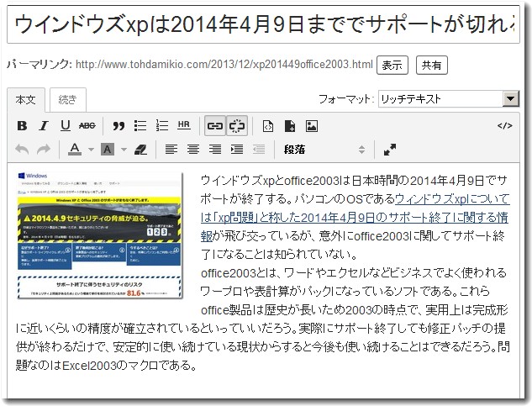The image size is (532, 406).
Task: Click the 共有 button
Action: (432, 65)
